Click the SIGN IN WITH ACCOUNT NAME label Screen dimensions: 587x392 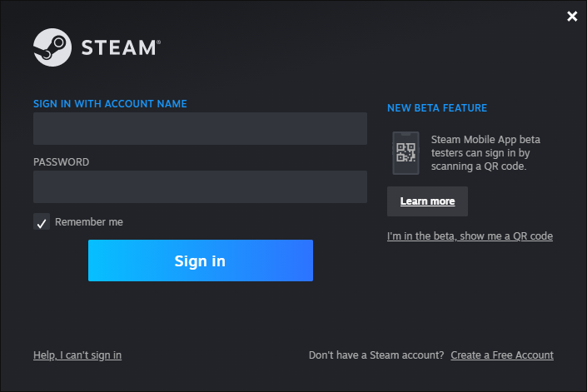pyautogui.click(x=110, y=103)
